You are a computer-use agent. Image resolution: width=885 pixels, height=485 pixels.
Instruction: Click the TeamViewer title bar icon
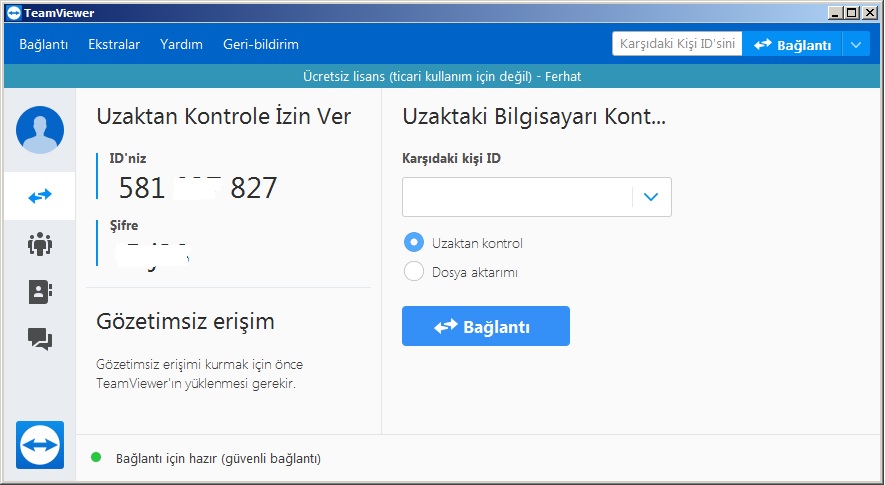pos(14,13)
